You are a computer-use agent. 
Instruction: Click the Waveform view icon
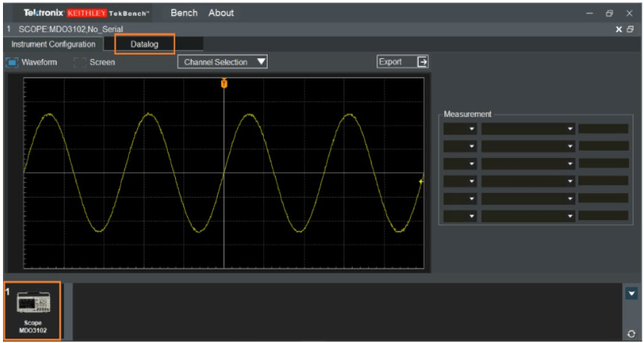pos(12,63)
